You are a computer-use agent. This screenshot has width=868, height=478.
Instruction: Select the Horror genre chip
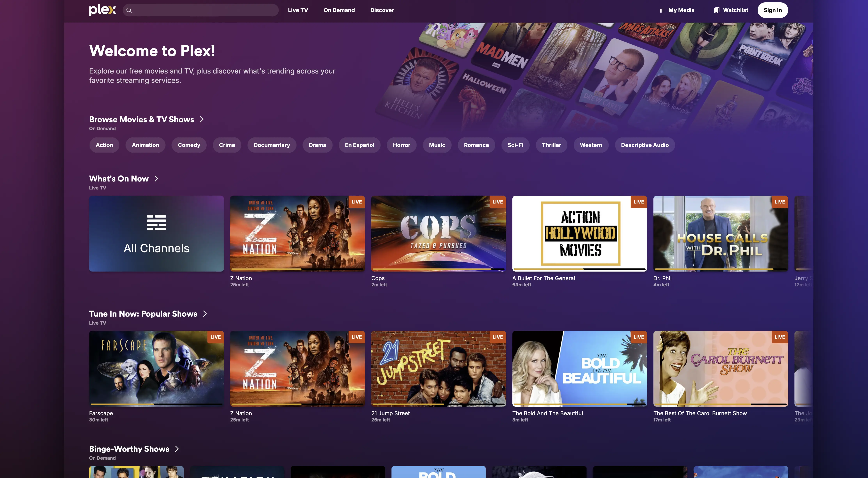(x=402, y=145)
